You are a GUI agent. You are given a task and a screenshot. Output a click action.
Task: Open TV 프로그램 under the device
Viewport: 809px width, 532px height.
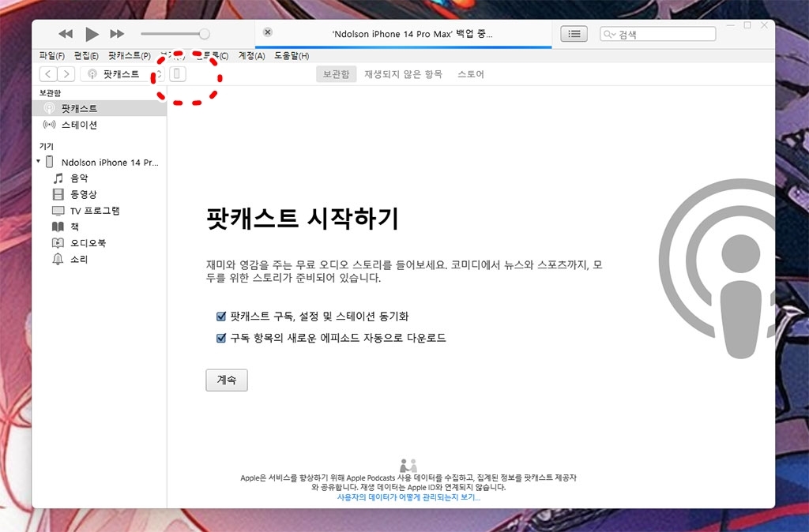[95, 211]
